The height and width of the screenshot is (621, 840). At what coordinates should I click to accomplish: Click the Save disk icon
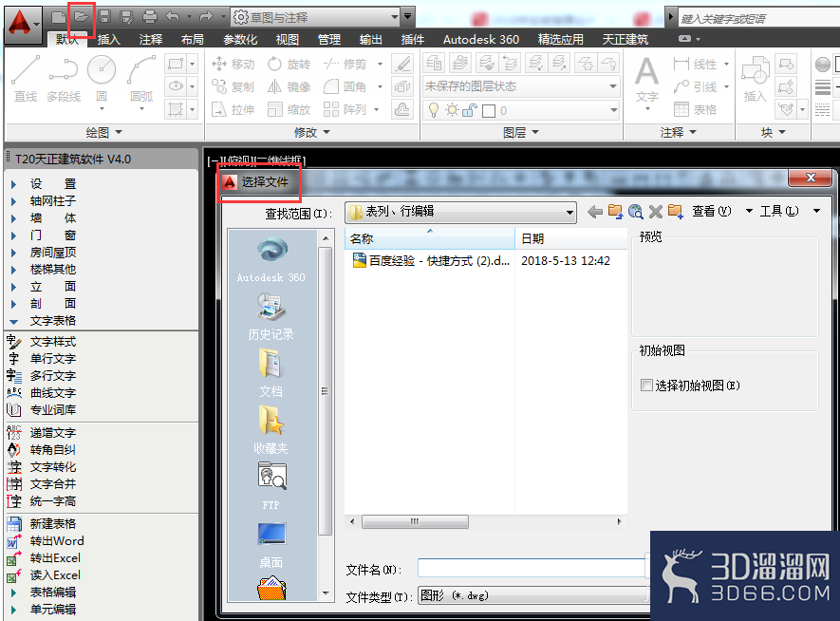coord(104,17)
